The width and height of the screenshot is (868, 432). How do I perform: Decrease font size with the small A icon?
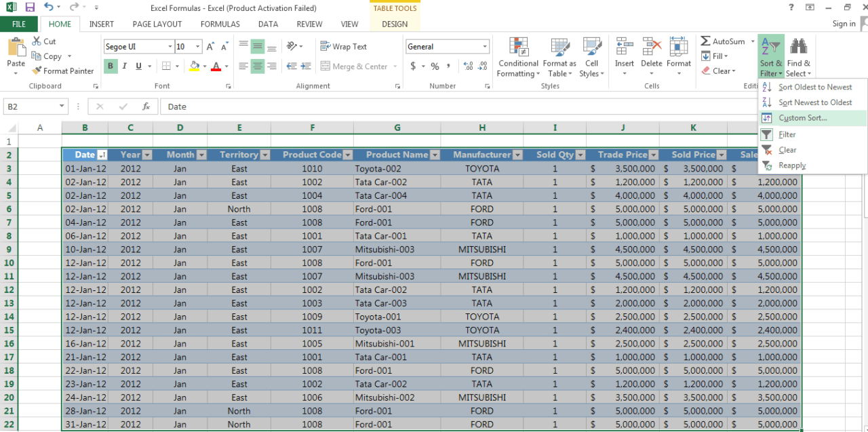tap(224, 47)
